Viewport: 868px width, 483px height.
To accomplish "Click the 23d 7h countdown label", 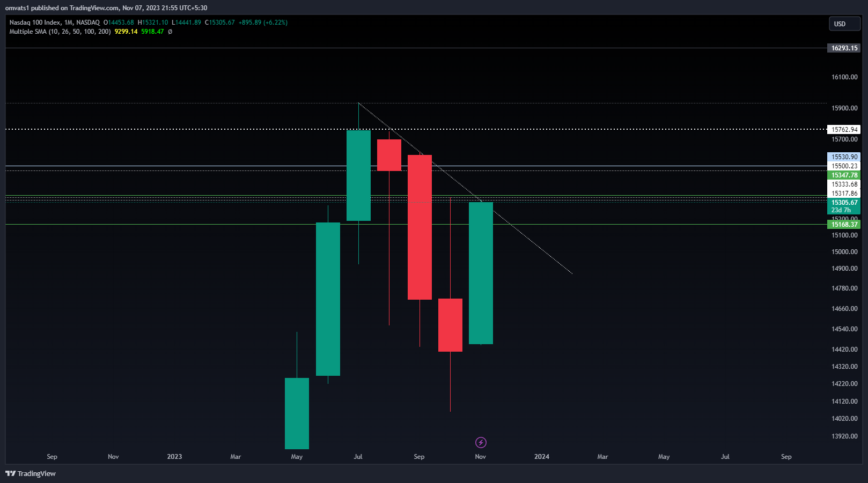I will pyautogui.click(x=841, y=210).
